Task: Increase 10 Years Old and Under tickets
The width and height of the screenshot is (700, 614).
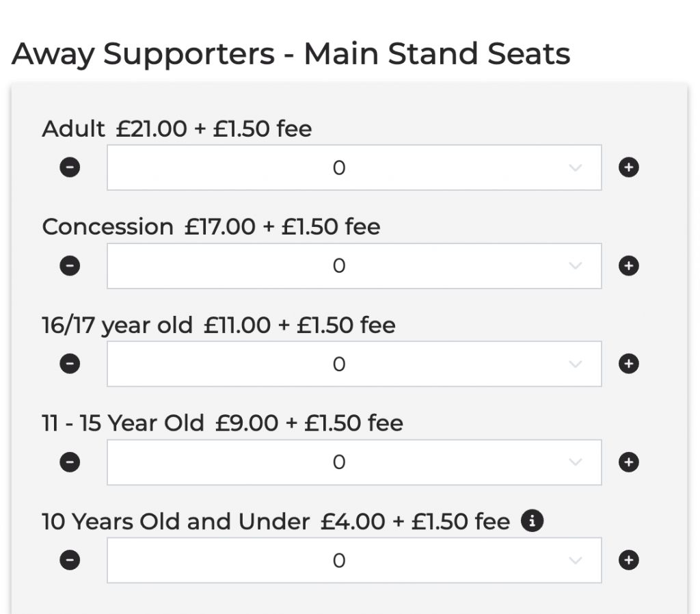Action: click(628, 561)
